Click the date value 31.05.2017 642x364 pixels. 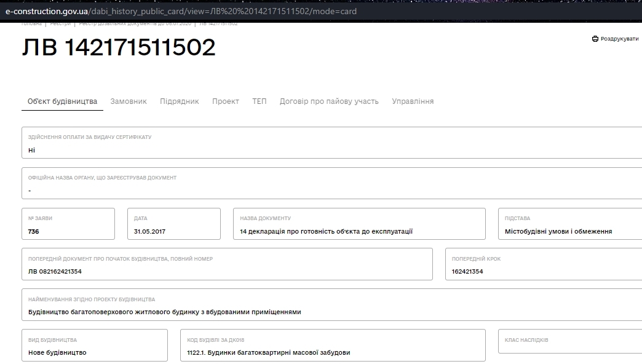[x=149, y=231]
